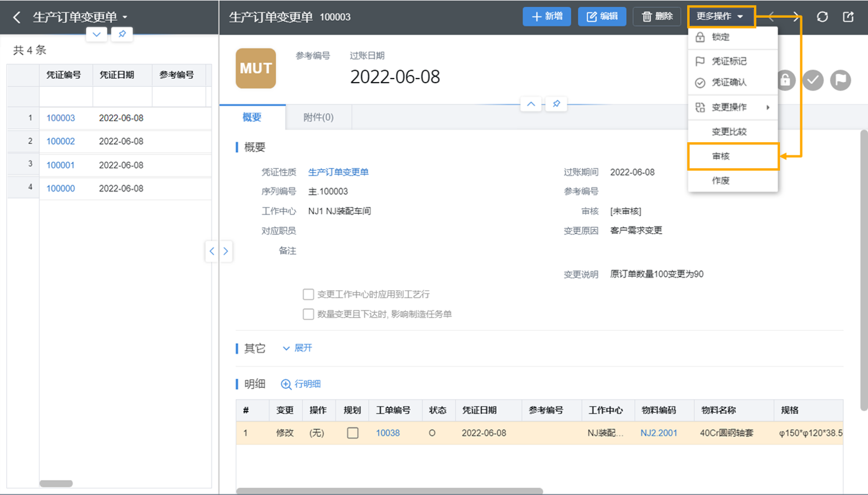
Task: Click the 凭证编号 filter input field
Action: (66, 96)
